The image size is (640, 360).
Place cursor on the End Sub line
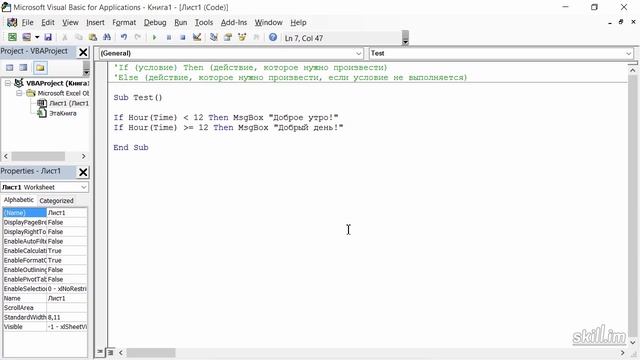(131, 147)
